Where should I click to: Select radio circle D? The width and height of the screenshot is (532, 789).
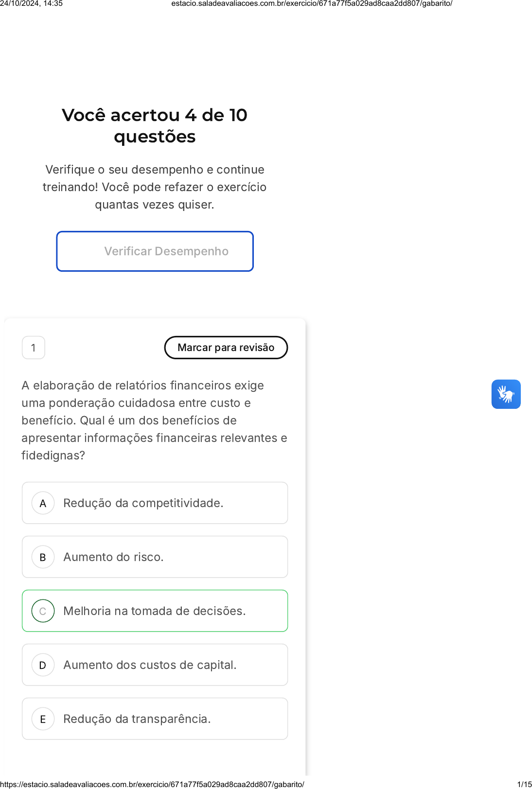click(43, 665)
